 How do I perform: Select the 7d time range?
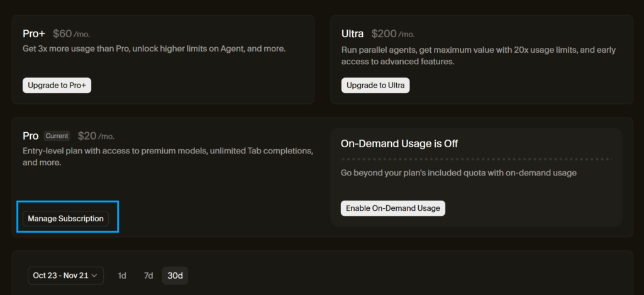coord(148,276)
